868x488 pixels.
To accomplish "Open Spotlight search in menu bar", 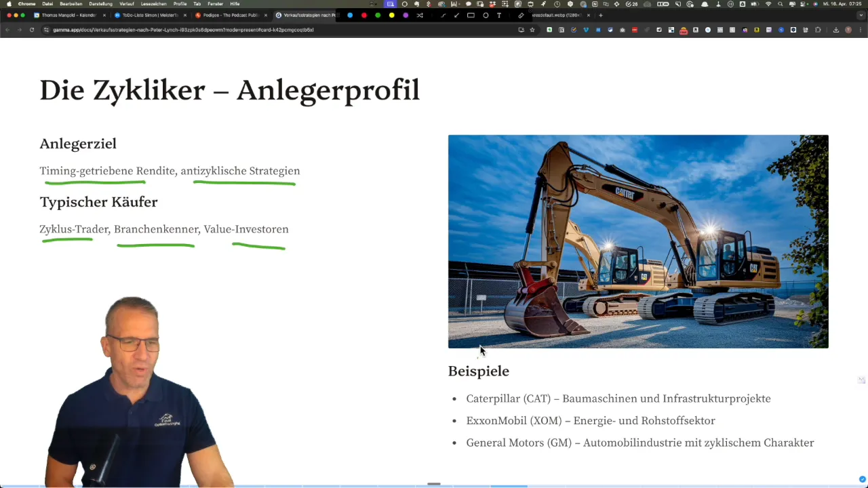I will click(x=780, y=4).
